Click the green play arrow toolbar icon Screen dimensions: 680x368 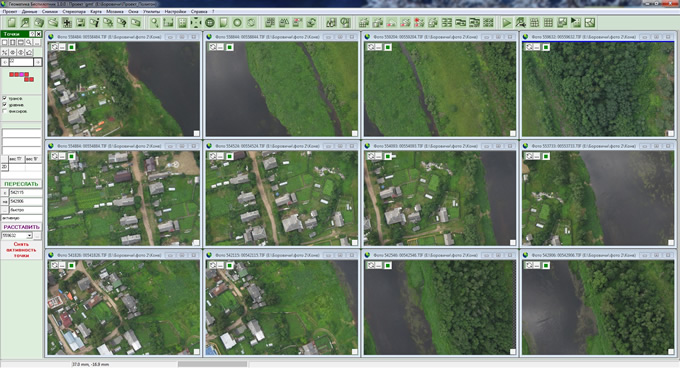click(507, 23)
